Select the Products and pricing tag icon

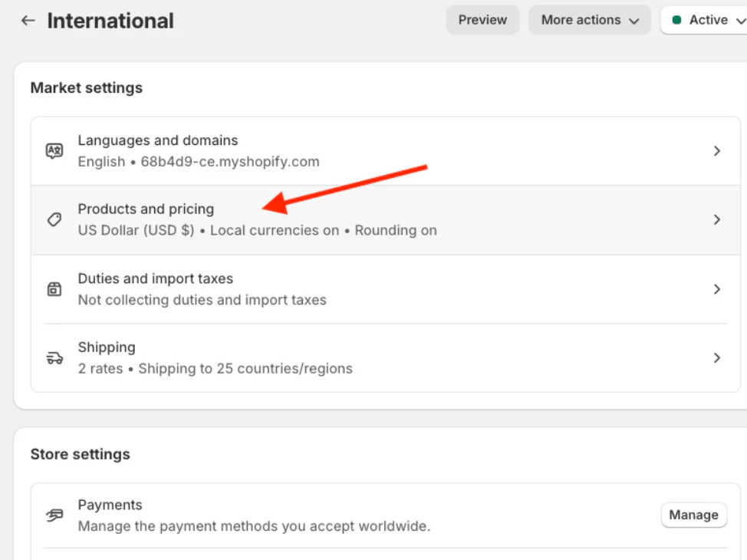(x=54, y=219)
